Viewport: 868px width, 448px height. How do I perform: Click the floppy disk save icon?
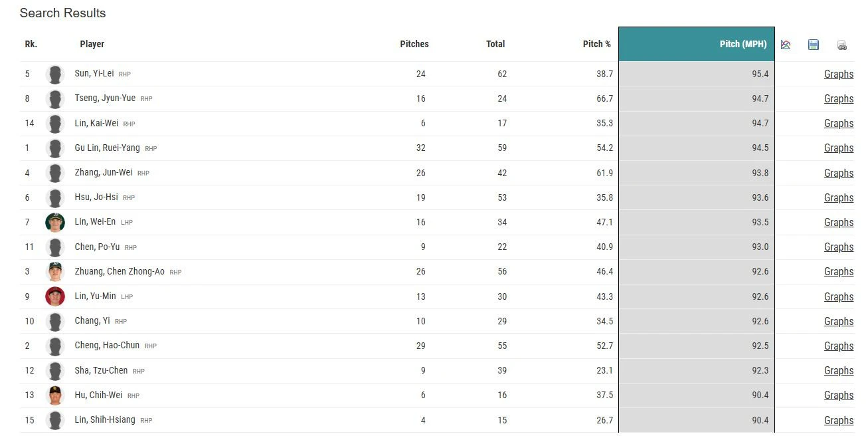pyautogui.click(x=814, y=45)
